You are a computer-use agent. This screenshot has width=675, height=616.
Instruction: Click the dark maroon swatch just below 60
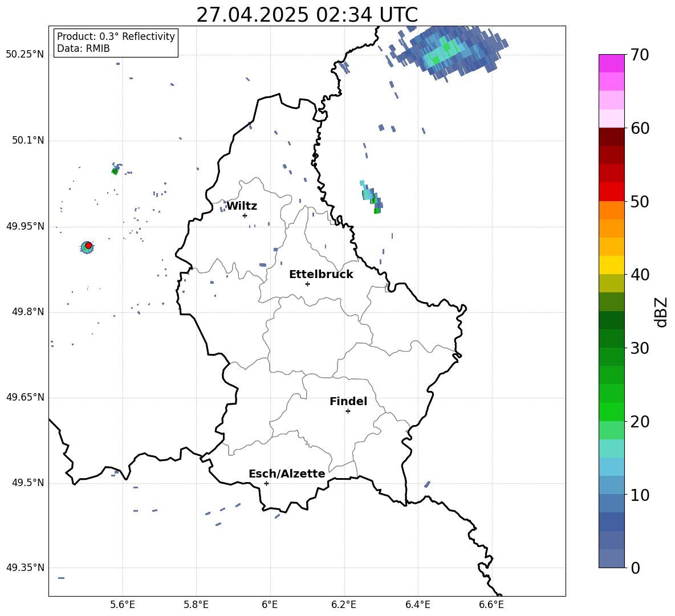pyautogui.click(x=612, y=137)
